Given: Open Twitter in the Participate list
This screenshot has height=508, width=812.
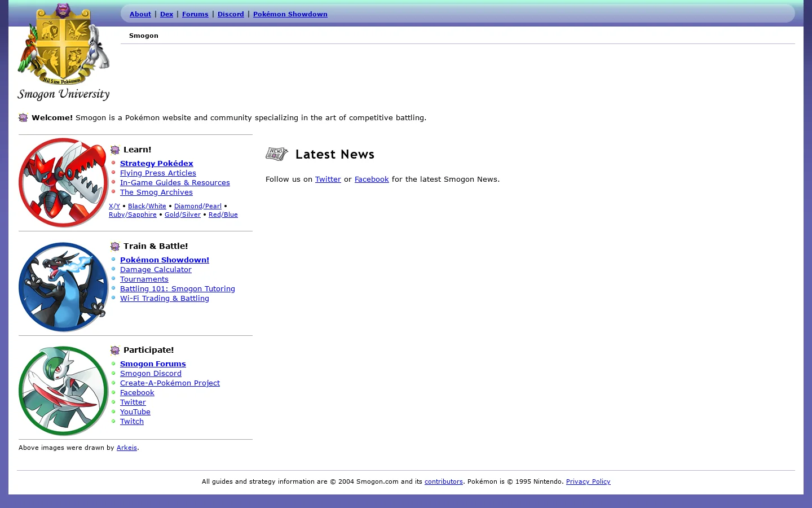Looking at the screenshot, I should click(133, 402).
